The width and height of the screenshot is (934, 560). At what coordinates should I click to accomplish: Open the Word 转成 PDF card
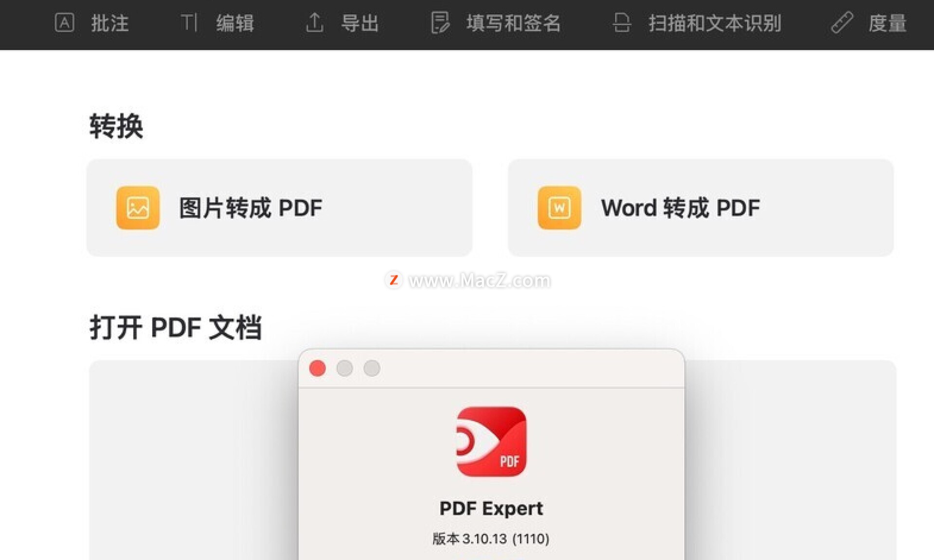(x=701, y=208)
